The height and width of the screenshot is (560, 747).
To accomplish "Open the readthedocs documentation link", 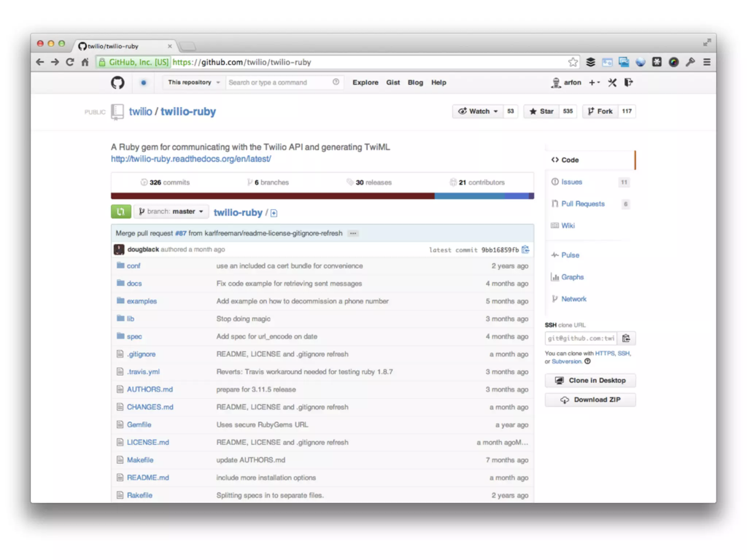I will [191, 159].
